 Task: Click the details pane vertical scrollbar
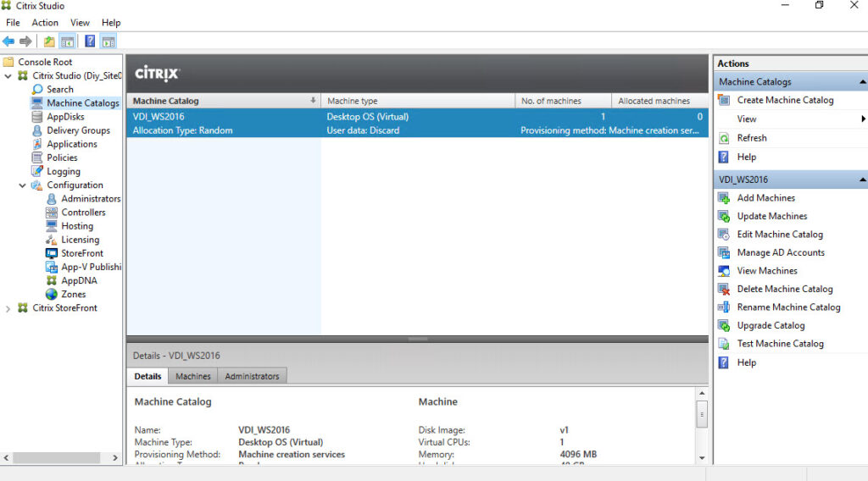click(x=701, y=415)
